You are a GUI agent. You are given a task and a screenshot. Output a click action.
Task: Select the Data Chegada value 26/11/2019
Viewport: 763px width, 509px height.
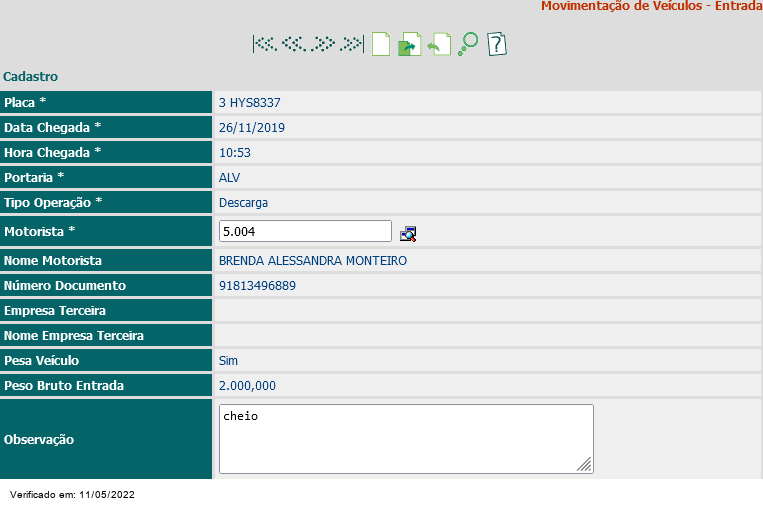[x=252, y=127]
